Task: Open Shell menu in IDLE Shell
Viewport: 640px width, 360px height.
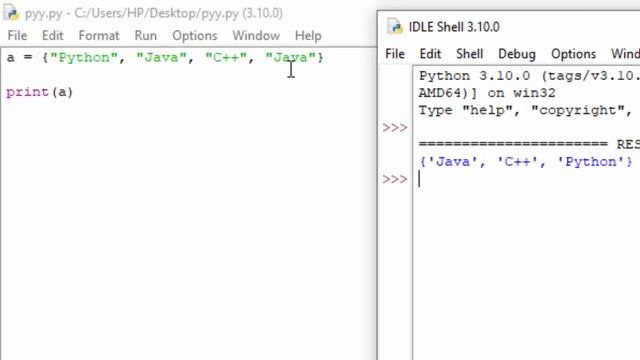Action: point(469,54)
